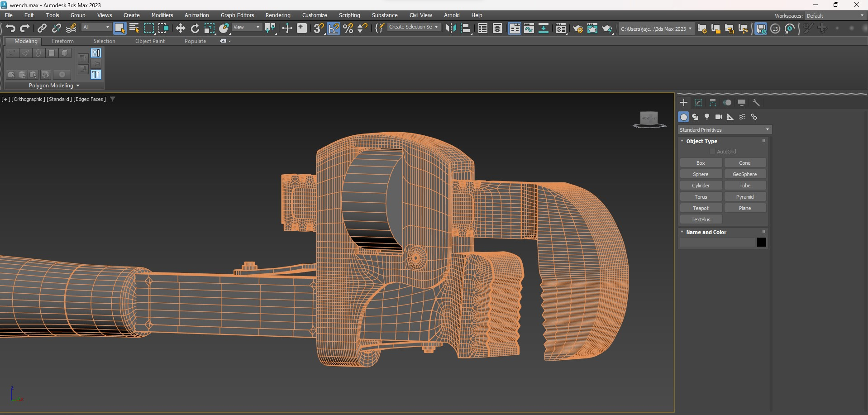
Task: Open the Display panel tab icon
Action: tap(742, 103)
